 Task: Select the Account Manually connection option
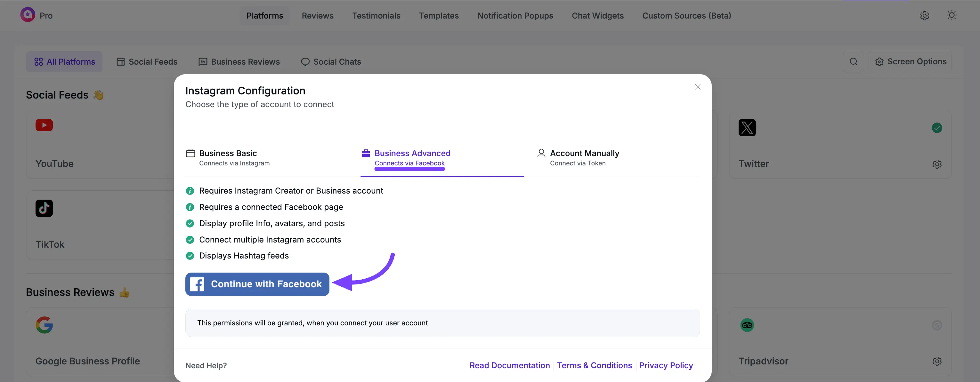[584, 153]
